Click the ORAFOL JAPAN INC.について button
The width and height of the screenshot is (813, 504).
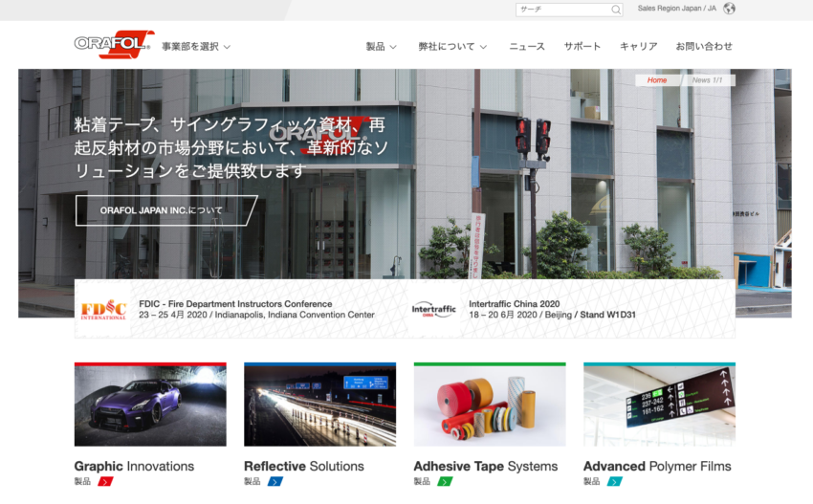pyautogui.click(x=166, y=210)
